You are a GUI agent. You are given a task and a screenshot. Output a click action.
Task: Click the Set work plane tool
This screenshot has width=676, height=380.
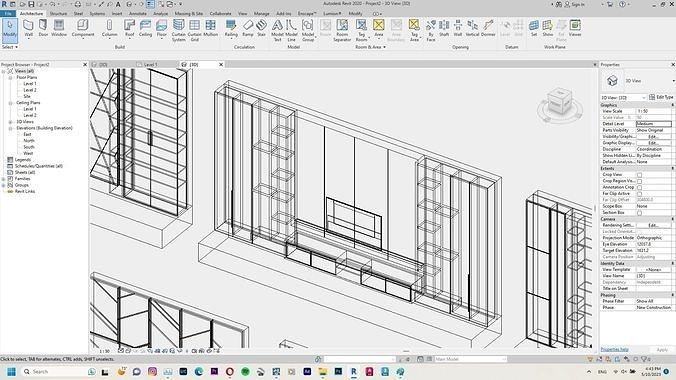[534, 28]
